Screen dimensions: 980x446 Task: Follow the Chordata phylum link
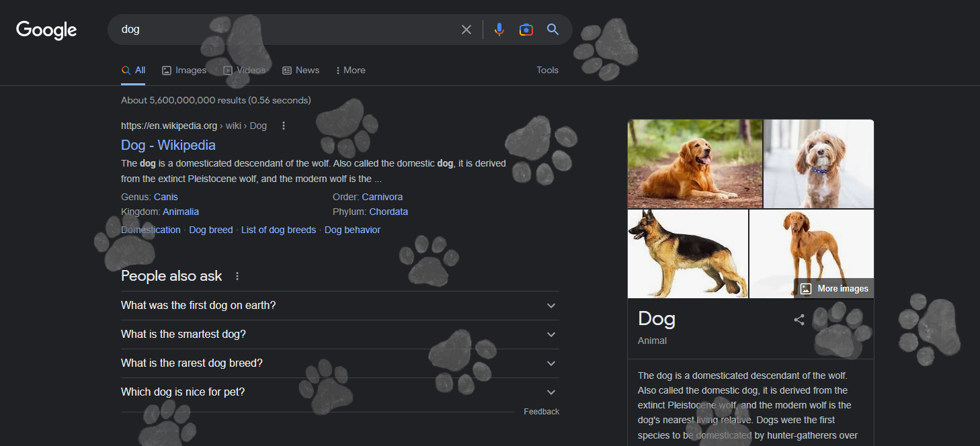[389, 212]
